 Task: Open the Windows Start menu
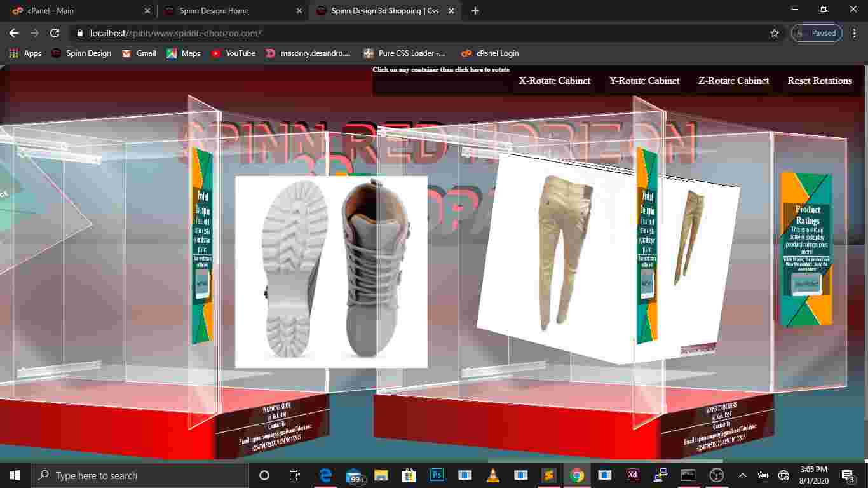coord(15,475)
